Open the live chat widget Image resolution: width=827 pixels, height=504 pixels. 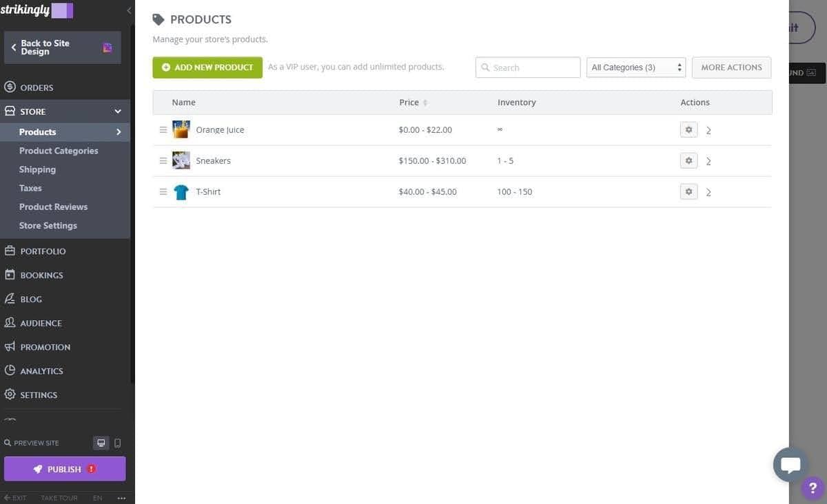790,464
